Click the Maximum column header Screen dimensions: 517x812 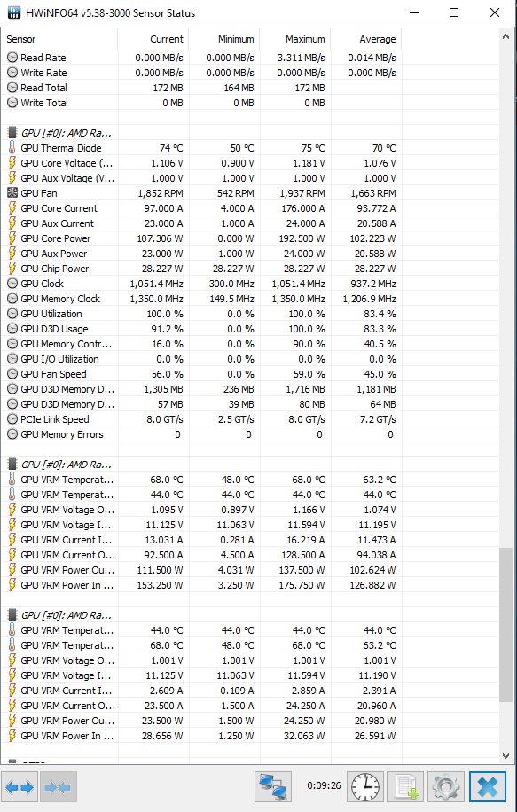295,39
